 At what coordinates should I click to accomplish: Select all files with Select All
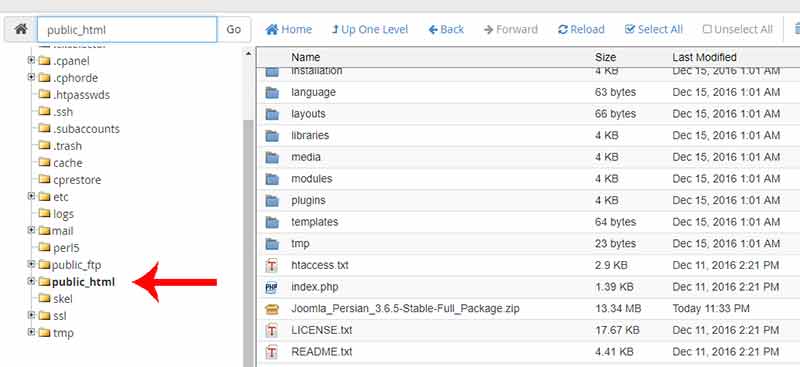[x=654, y=30]
